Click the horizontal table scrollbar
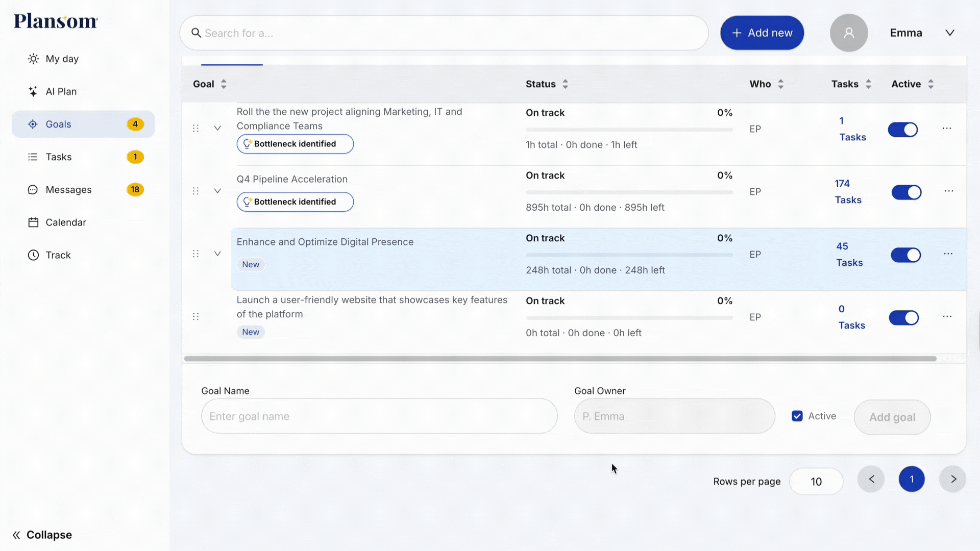This screenshot has width=980, height=551. [560, 359]
